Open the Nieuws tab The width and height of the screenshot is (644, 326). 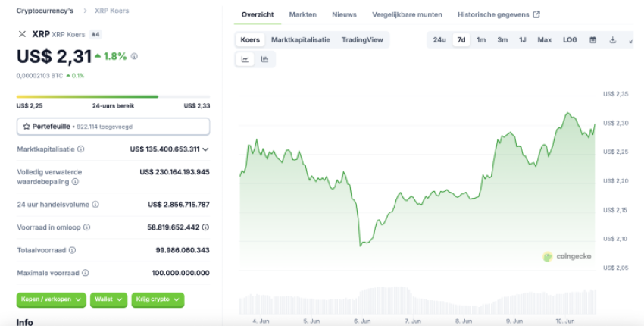point(344,14)
